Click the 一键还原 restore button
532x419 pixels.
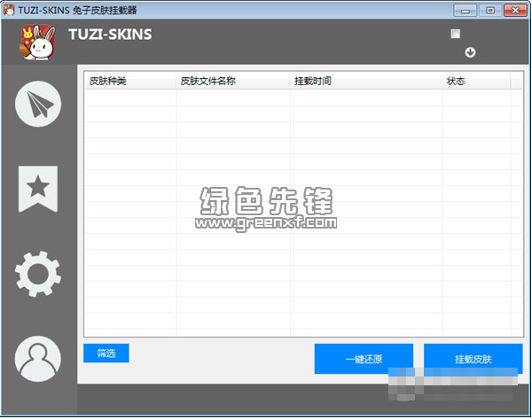coord(364,359)
